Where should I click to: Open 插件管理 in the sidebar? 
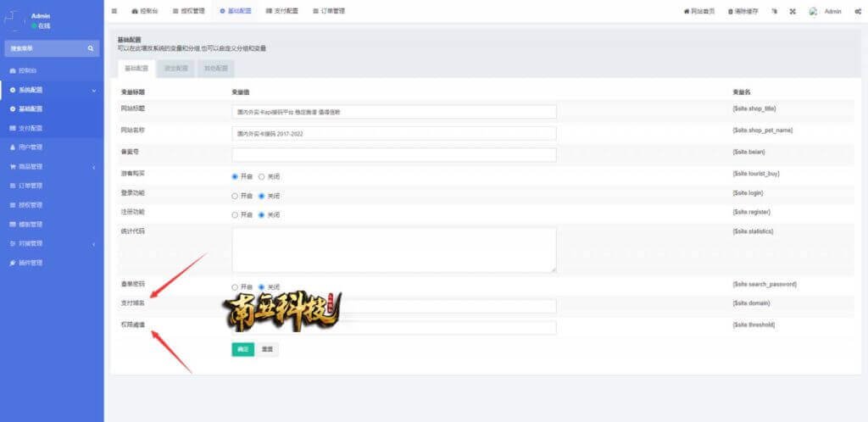click(31, 263)
